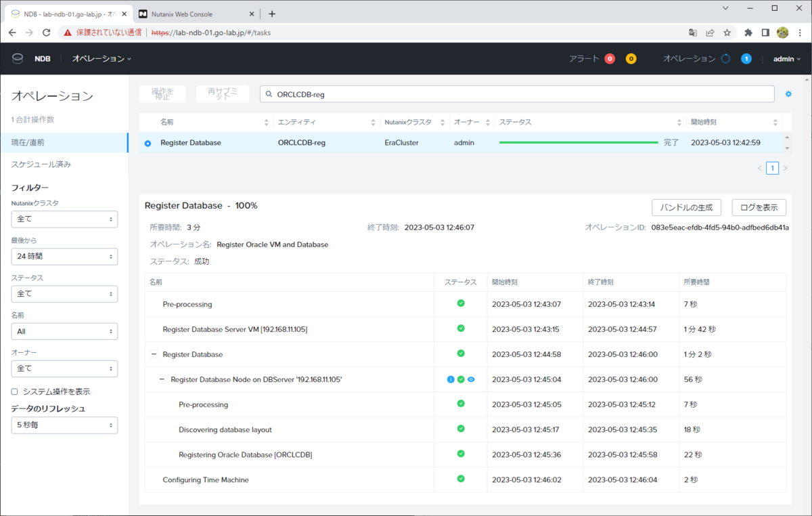Click the search magnifier icon
The width and height of the screenshot is (812, 516).
tap(269, 94)
